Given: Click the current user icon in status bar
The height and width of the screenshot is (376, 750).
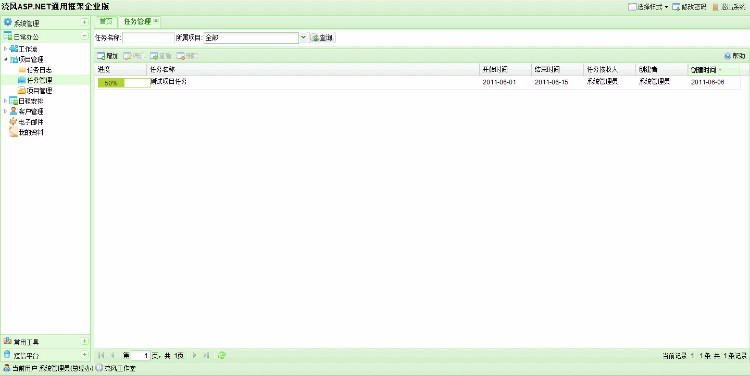Looking at the screenshot, I should click(7, 368).
